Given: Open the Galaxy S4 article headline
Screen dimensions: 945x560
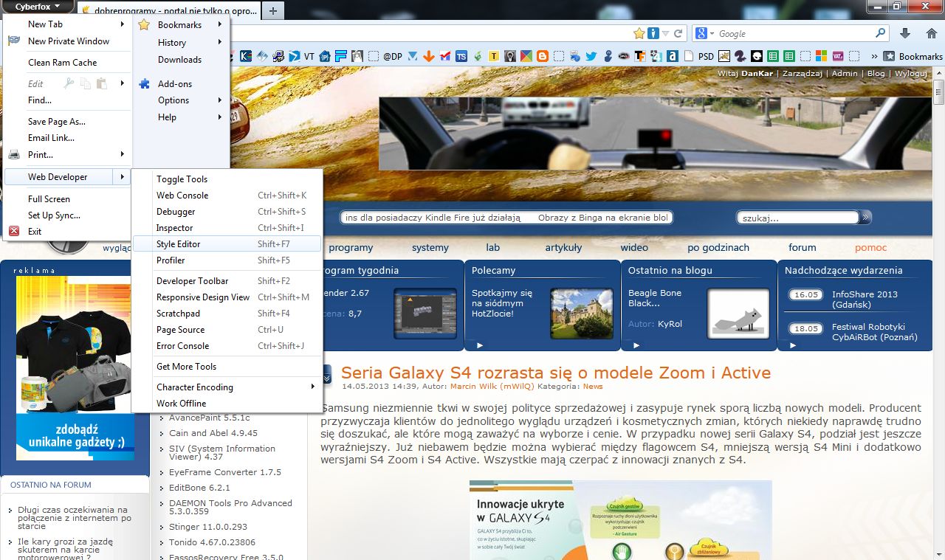Looking at the screenshot, I should [556, 373].
